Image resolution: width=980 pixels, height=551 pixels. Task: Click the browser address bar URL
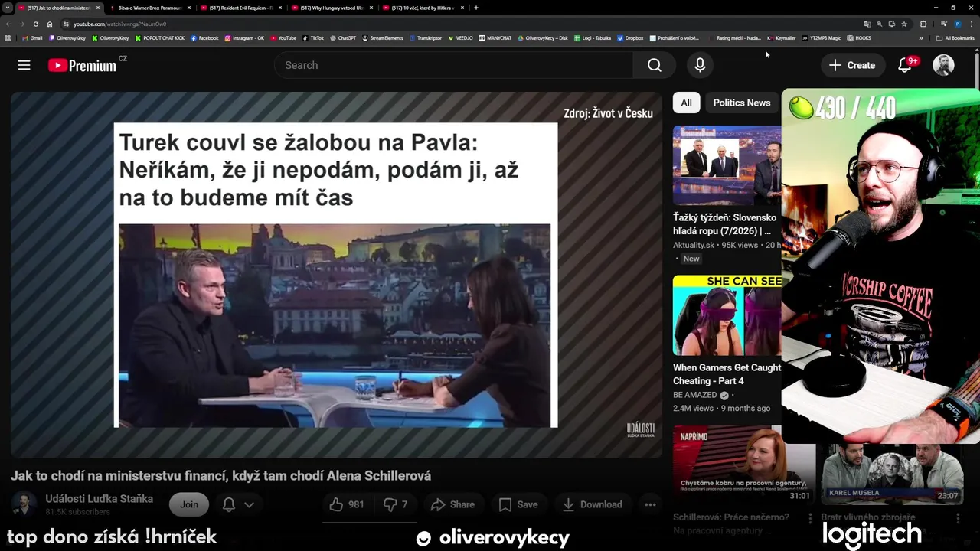click(x=119, y=24)
